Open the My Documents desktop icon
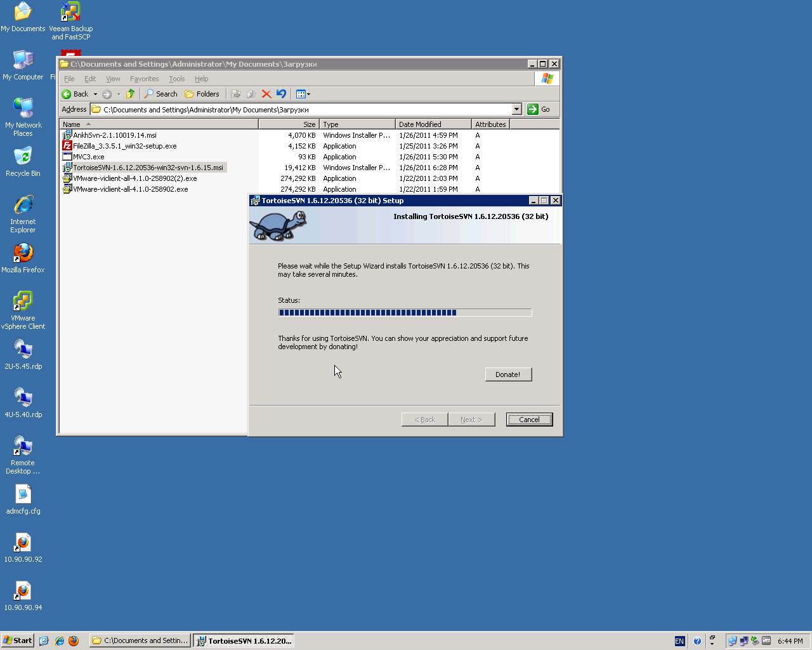The width and height of the screenshot is (812, 650). [x=23, y=17]
